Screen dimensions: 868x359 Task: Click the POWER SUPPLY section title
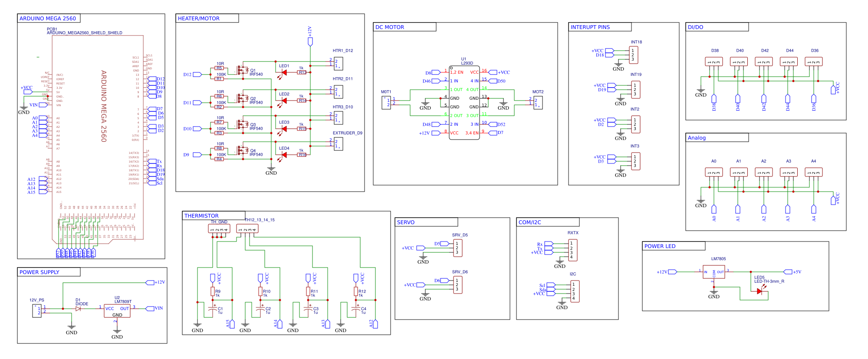point(39,272)
